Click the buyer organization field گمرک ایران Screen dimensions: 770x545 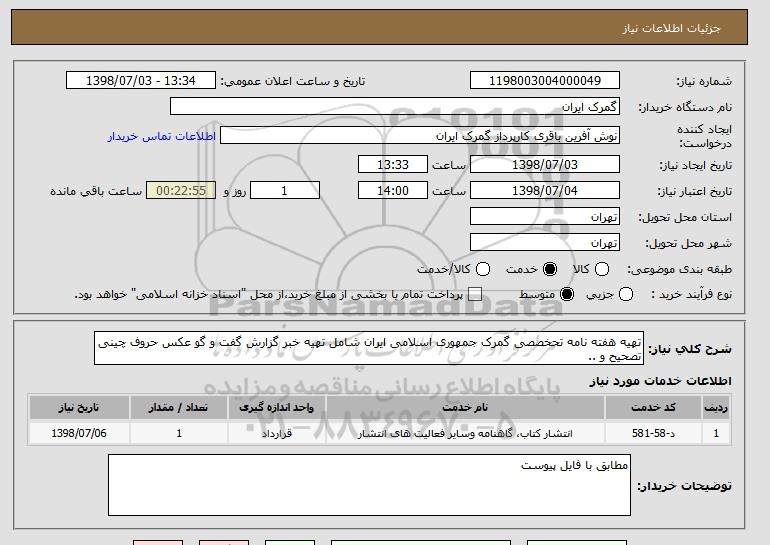(x=395, y=107)
